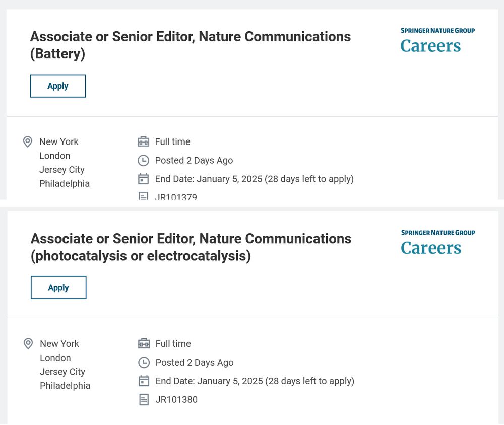Click the calendar icon next to first End Date

pos(143,179)
